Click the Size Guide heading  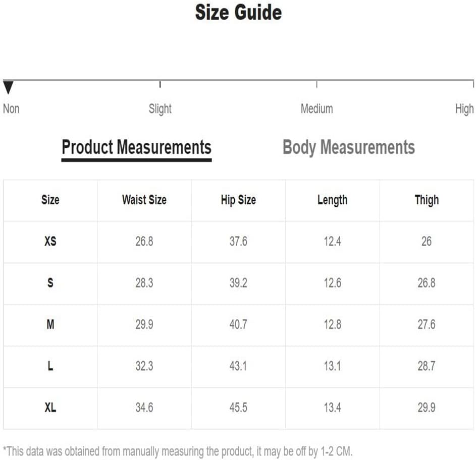point(238,13)
